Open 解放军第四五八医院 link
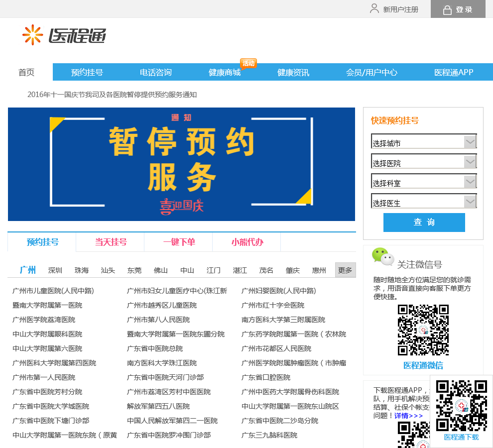493x448 pixels. (x=158, y=407)
